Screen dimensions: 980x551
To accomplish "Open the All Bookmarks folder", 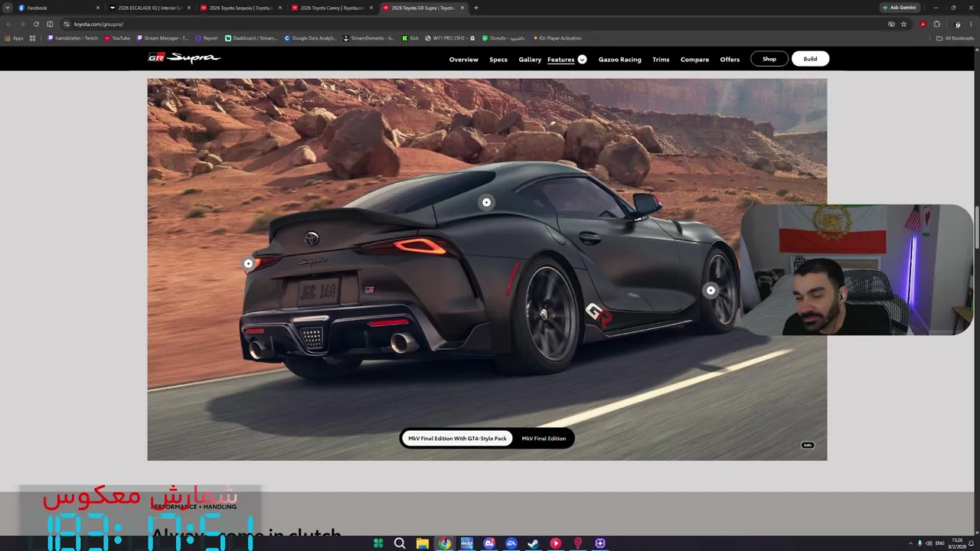I will [955, 38].
